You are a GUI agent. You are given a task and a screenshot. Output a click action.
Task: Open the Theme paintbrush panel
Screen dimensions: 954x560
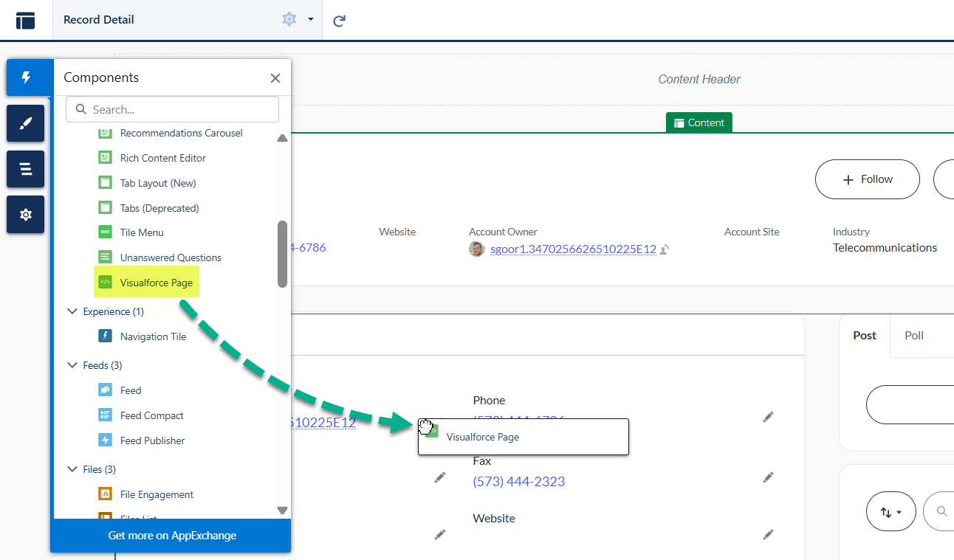click(26, 123)
